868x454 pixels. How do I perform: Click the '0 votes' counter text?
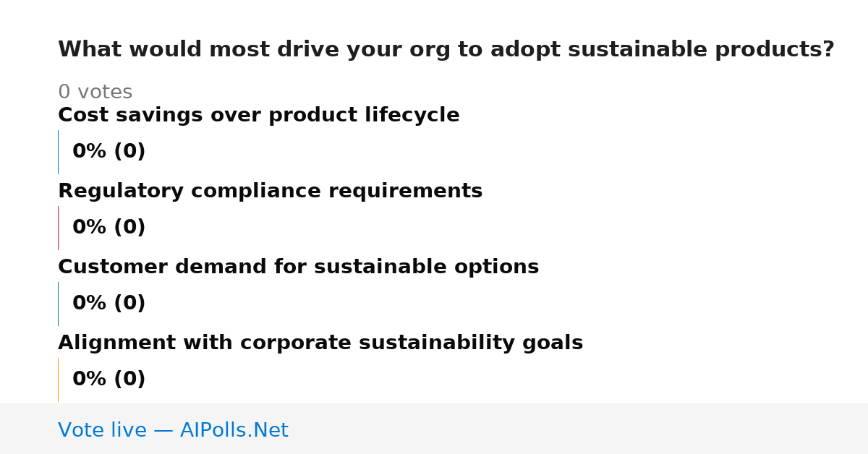pyautogui.click(x=95, y=93)
